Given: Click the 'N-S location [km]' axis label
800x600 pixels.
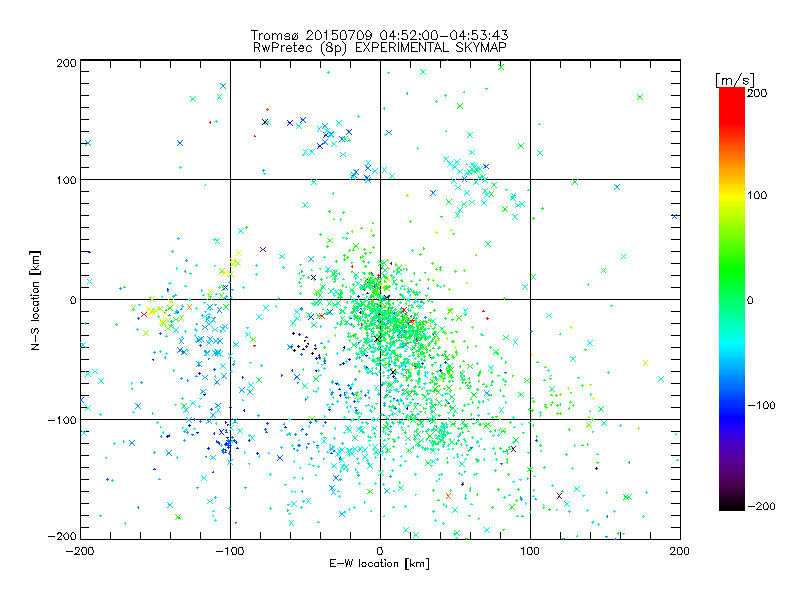Looking at the screenshot, I should pos(35,300).
